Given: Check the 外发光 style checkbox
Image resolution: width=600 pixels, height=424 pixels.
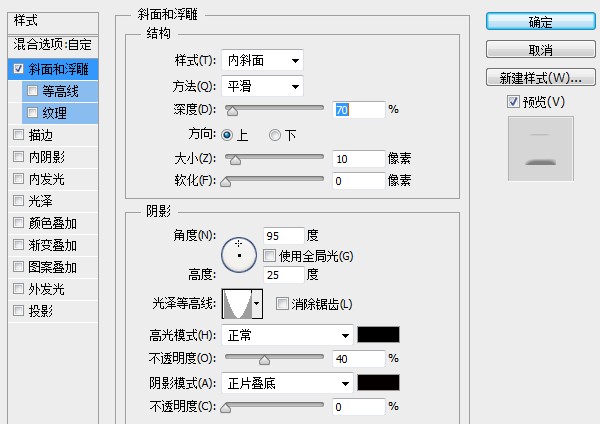Looking at the screenshot, I should coord(18,289).
